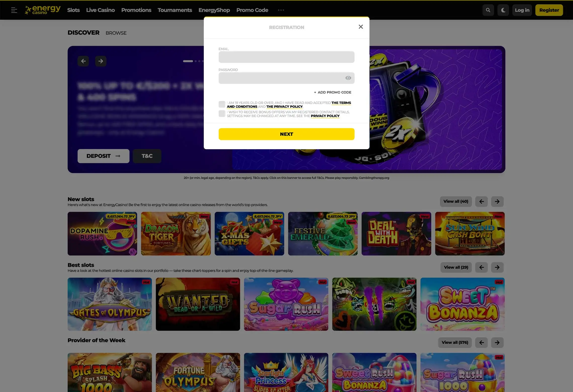
Task: Go to previous banner slide arrow
Action: point(83,61)
